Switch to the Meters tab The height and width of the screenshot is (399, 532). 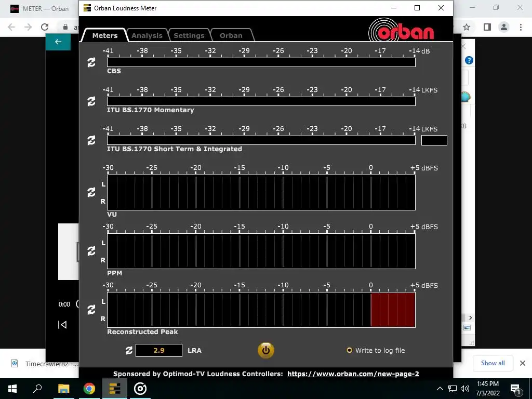[105, 35]
